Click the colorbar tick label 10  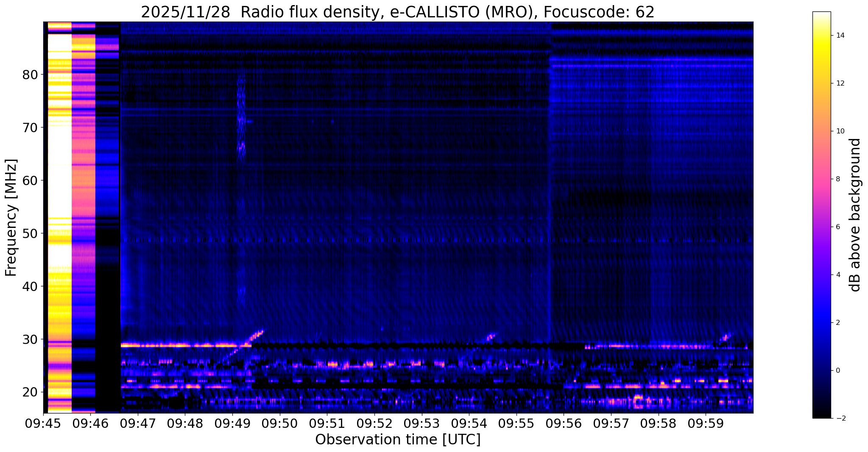point(840,131)
